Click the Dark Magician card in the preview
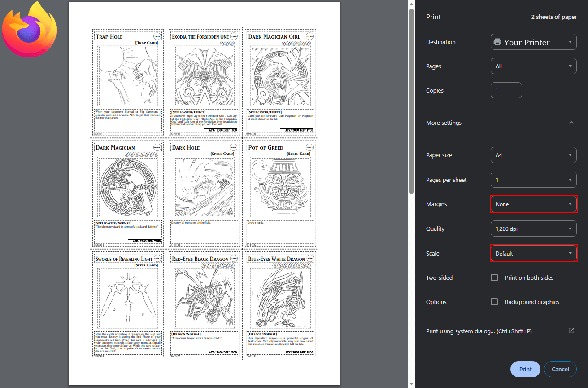The height and width of the screenshot is (388, 588). [x=127, y=193]
